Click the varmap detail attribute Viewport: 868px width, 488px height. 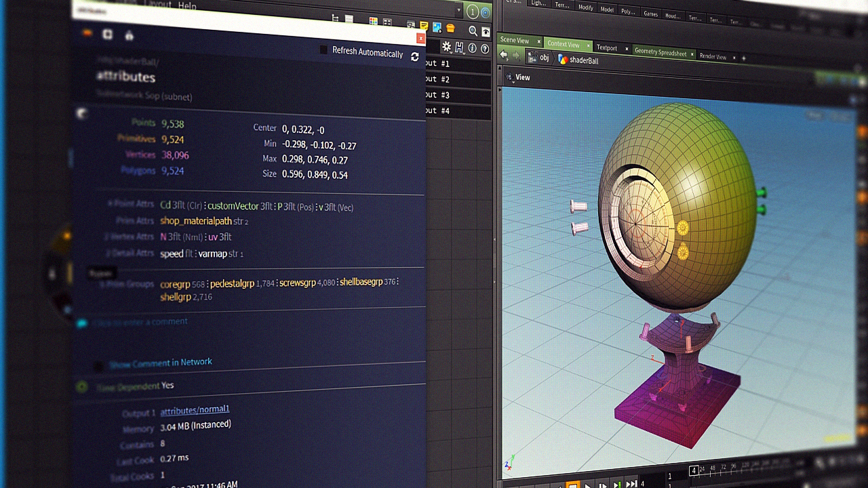tap(214, 253)
